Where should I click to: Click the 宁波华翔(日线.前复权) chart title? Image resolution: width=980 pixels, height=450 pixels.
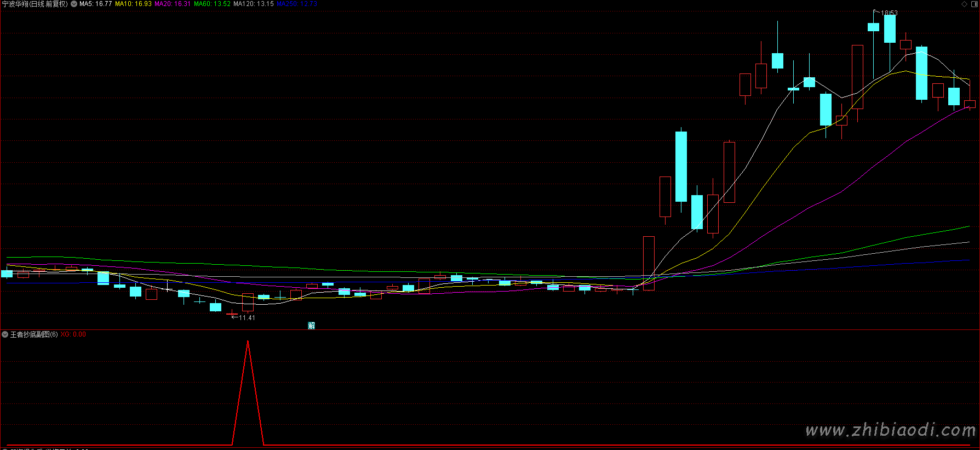click(35, 4)
